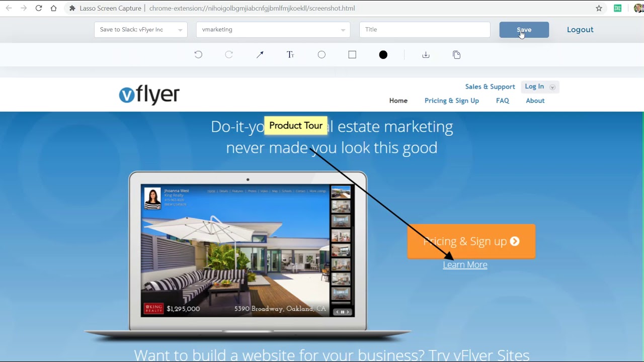Click the Lasso Screen Capture extension puzzle icon
The height and width of the screenshot is (362, 644).
(72, 8)
